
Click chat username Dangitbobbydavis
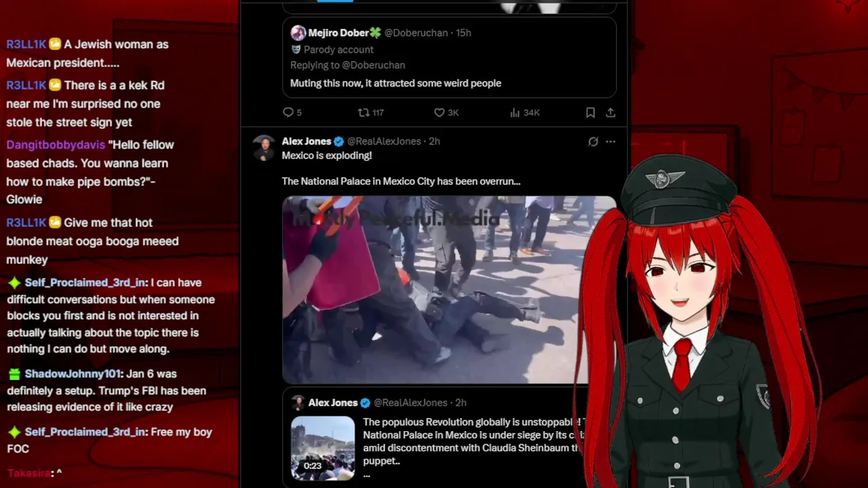[x=56, y=144]
